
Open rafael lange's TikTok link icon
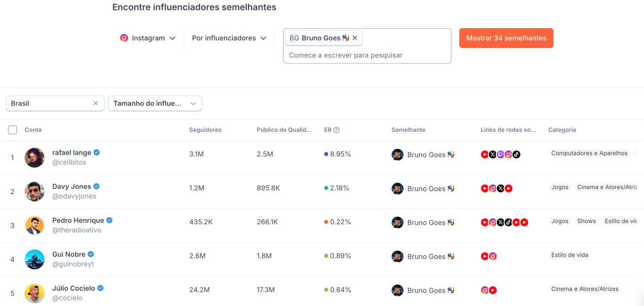516,154
